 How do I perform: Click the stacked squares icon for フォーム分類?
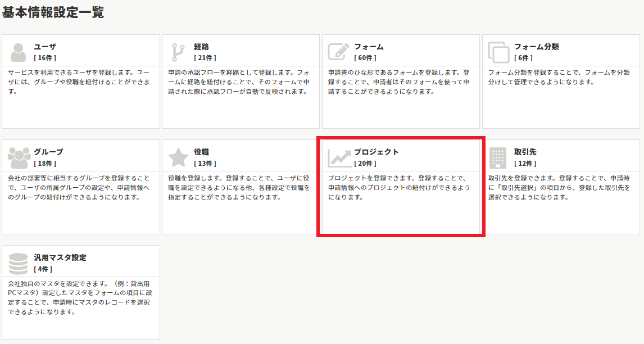[x=498, y=52]
